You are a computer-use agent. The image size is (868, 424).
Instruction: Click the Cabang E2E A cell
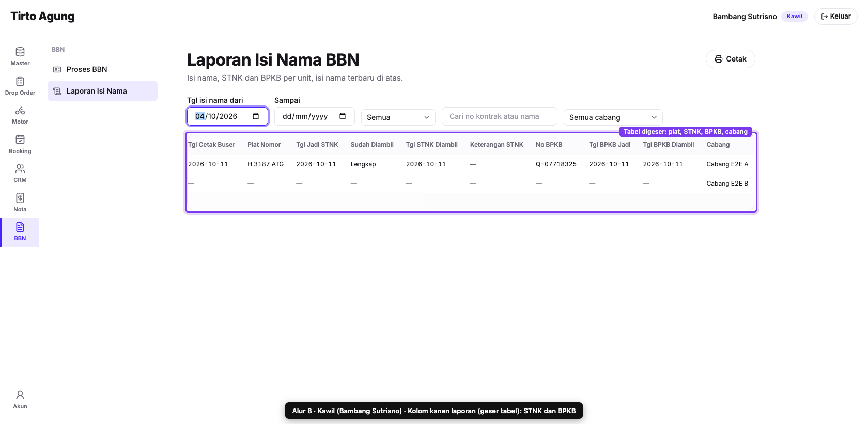[x=727, y=164]
